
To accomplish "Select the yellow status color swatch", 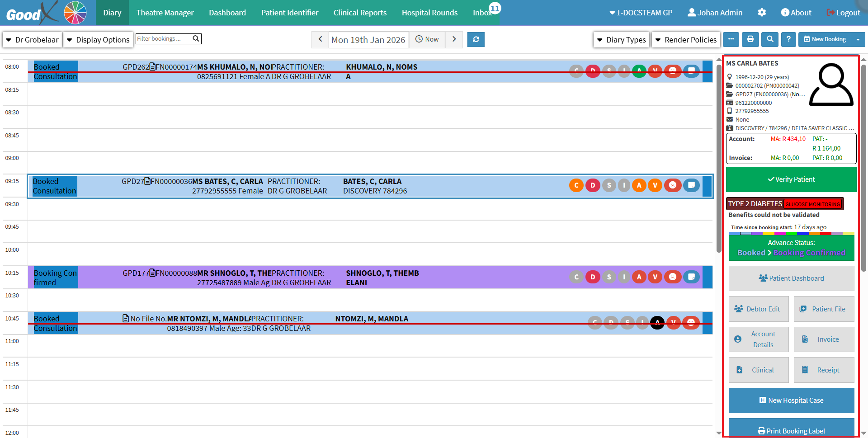I will click(768, 234).
